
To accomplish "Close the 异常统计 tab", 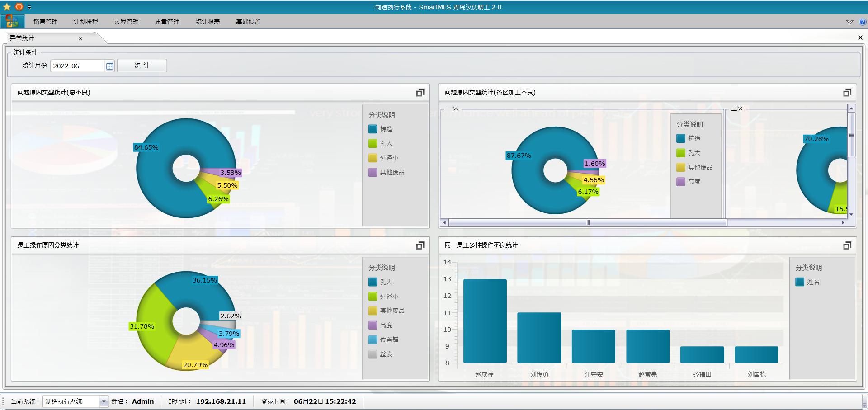I will pos(80,38).
